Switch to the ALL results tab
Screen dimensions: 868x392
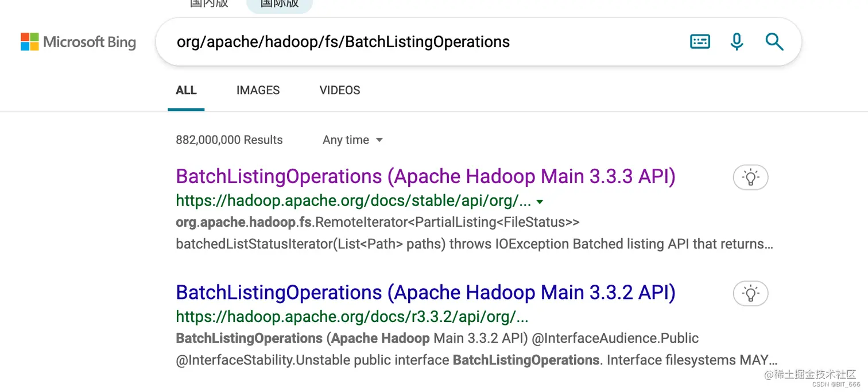click(x=186, y=90)
